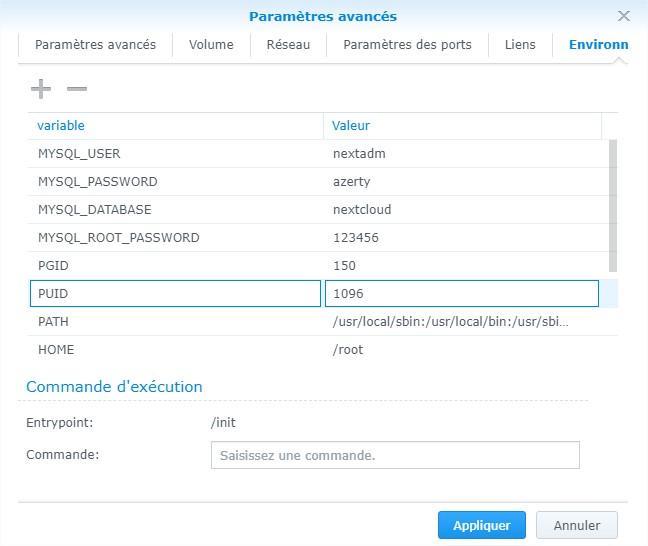Close the Paramètres avancés dialog
This screenshot has height=546, width=648.
(624, 16)
